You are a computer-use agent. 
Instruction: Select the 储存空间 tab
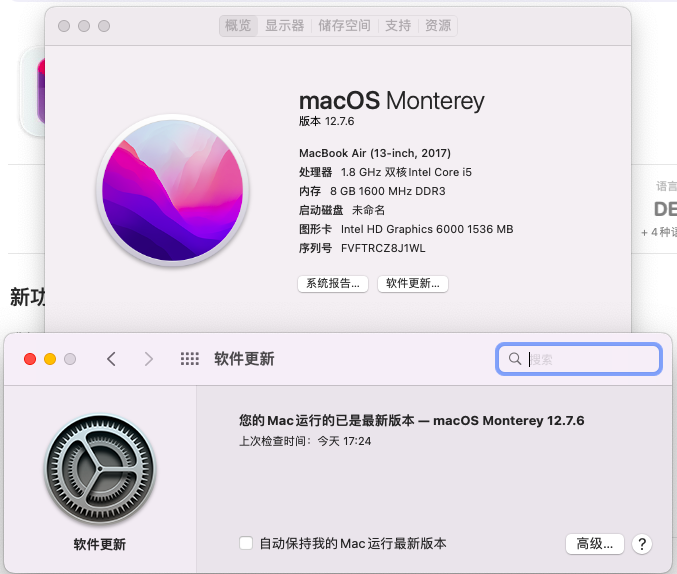(344, 26)
